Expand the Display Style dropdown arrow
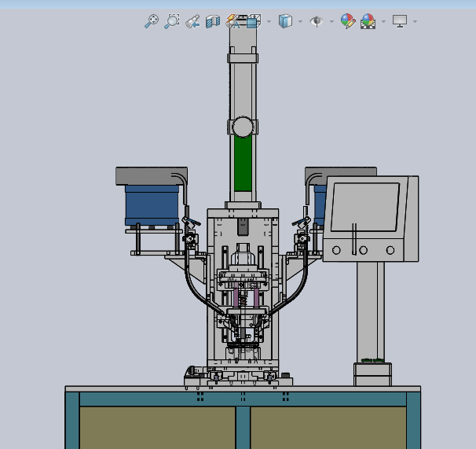 [x=300, y=21]
